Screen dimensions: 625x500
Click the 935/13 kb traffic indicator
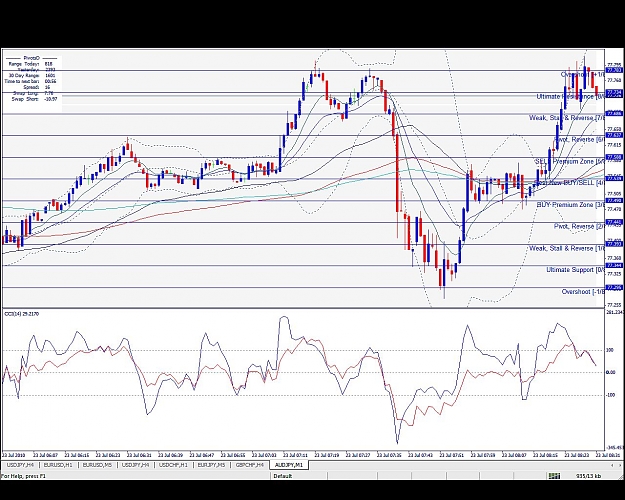[x=589, y=476]
